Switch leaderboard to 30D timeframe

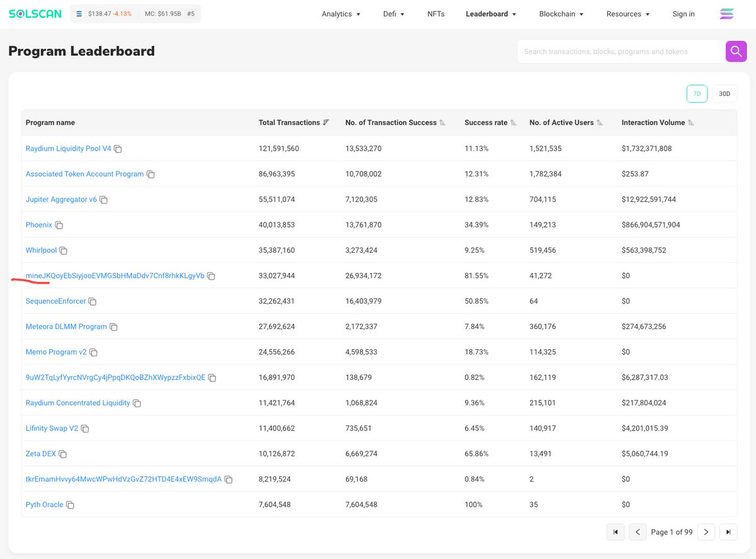[x=724, y=94]
